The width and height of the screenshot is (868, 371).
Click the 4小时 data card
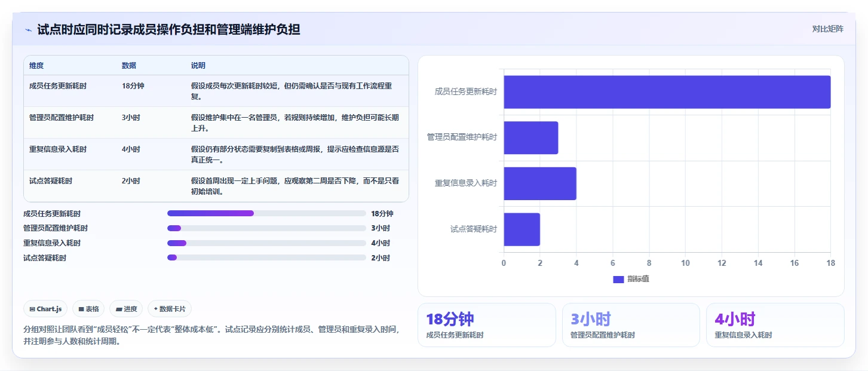[775, 325]
